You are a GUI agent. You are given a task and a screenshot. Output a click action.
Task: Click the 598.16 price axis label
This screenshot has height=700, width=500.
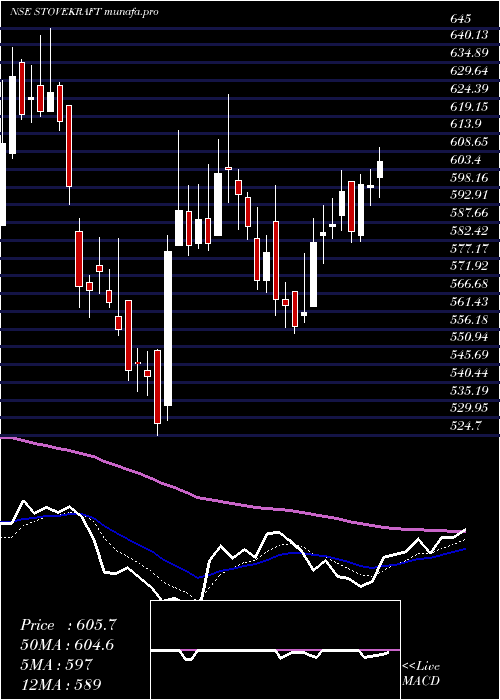pos(469,178)
